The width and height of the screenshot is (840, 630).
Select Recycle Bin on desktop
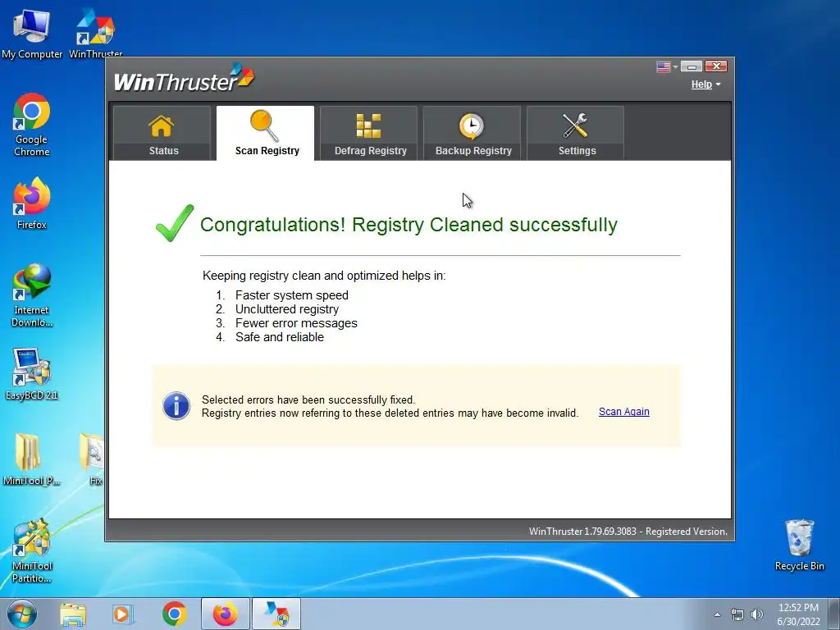799,546
